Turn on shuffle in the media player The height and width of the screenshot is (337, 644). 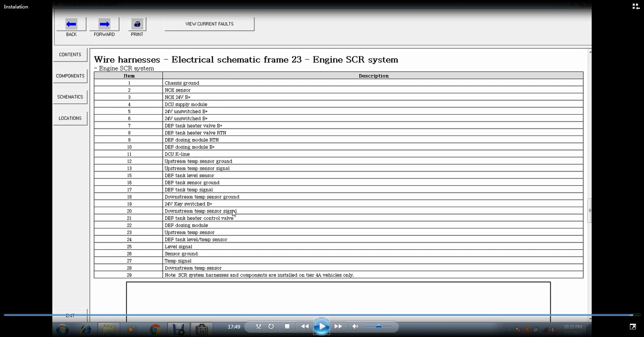(258, 327)
